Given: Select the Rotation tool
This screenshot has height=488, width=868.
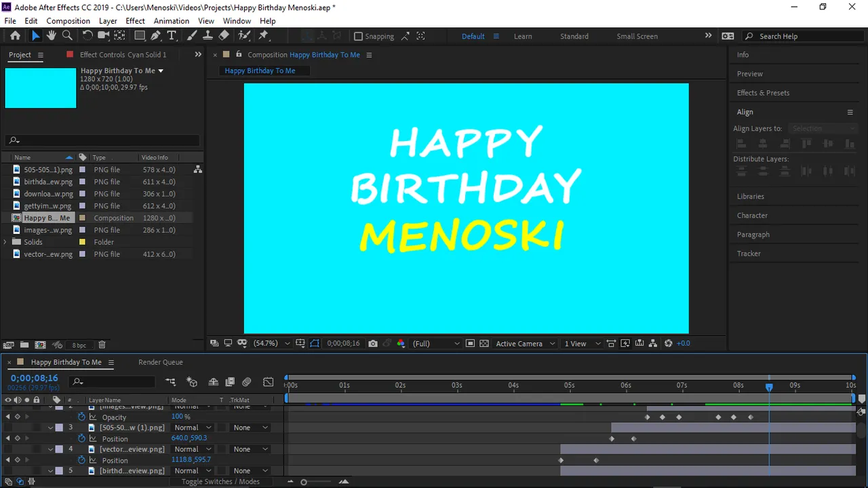Looking at the screenshot, I should click(87, 36).
